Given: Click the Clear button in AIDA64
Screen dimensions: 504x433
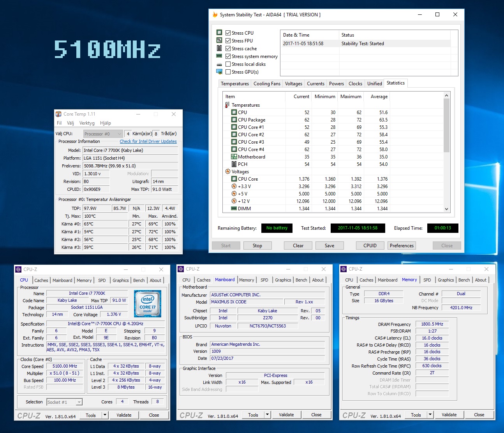Looking at the screenshot, I should [x=298, y=246].
